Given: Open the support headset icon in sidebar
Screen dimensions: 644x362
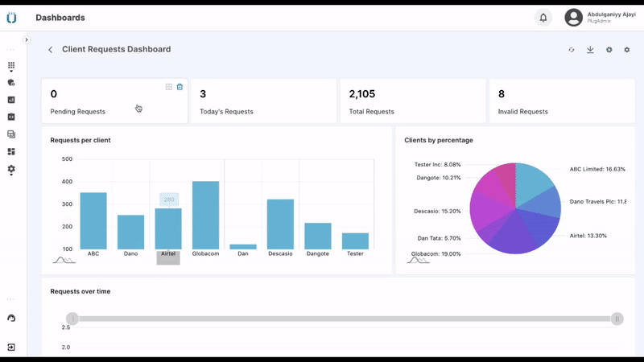Looking at the screenshot, I should pos(11,318).
